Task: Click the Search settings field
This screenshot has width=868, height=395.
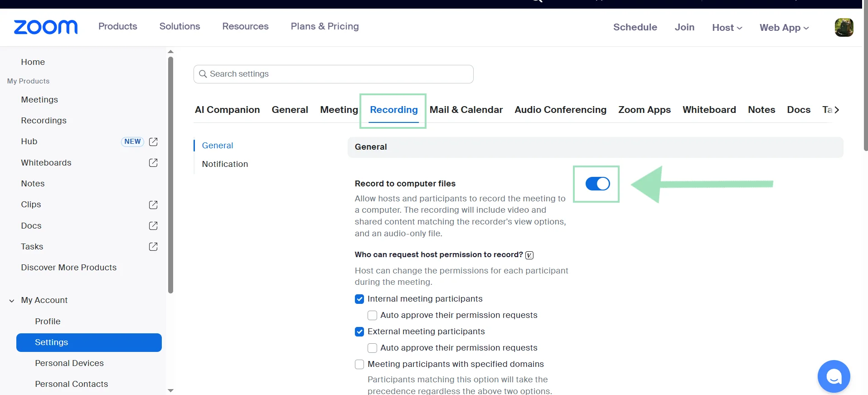Action: pyautogui.click(x=334, y=74)
